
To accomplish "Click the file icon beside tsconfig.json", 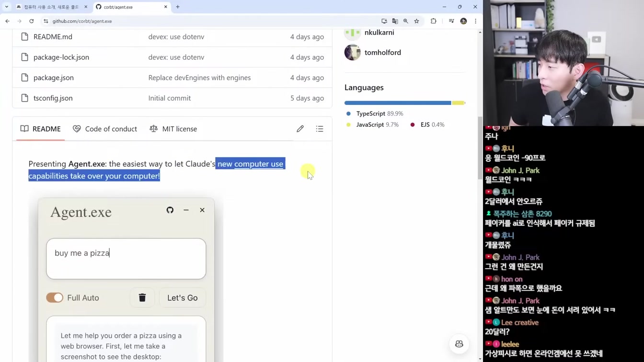I will [25, 98].
